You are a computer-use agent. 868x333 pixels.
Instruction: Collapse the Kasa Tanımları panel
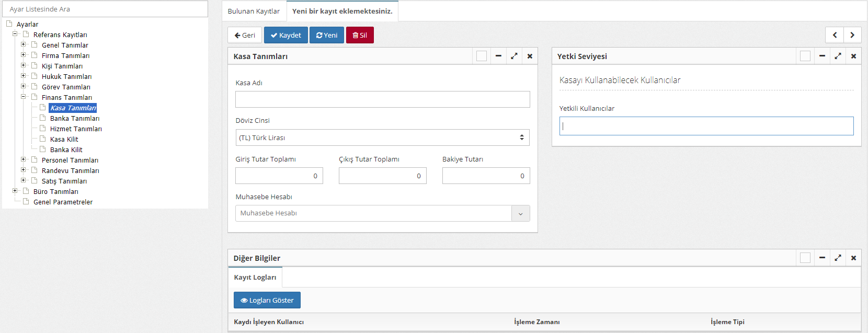click(x=498, y=56)
